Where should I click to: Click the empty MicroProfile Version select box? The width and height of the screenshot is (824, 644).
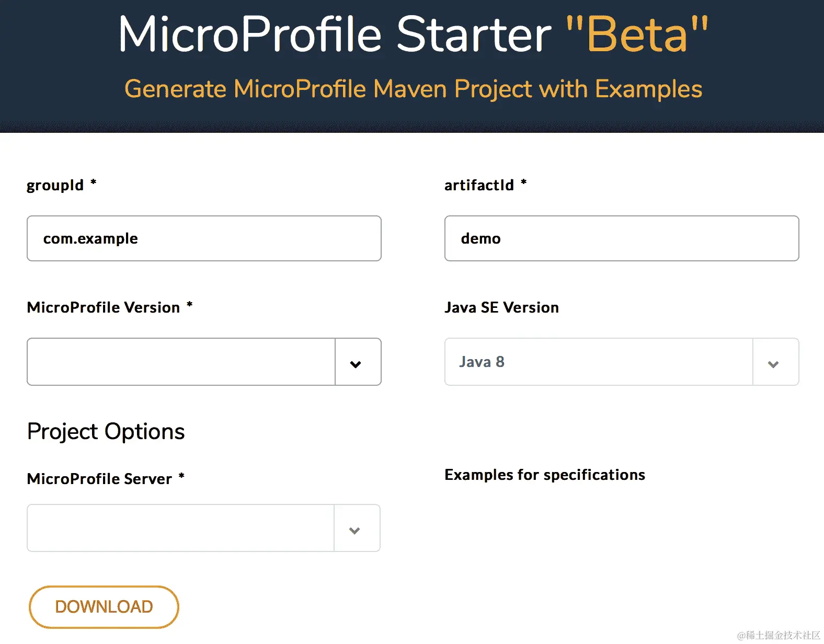point(181,362)
